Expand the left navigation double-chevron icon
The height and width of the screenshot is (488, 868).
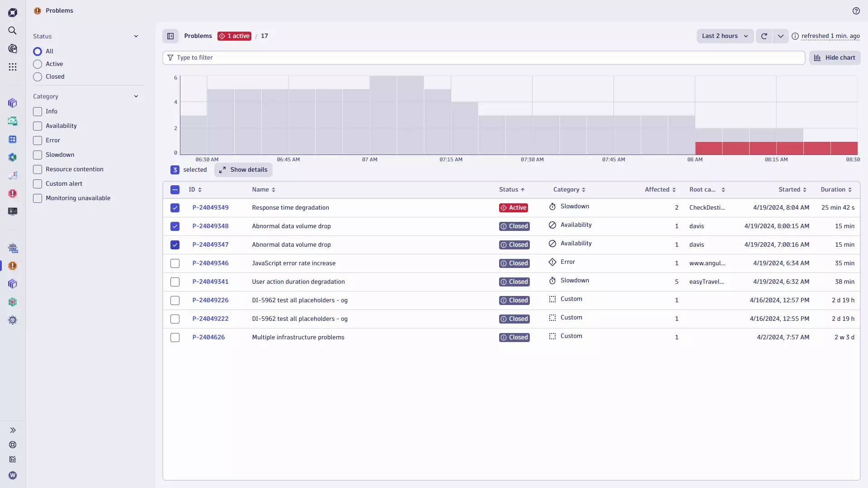pyautogui.click(x=13, y=430)
